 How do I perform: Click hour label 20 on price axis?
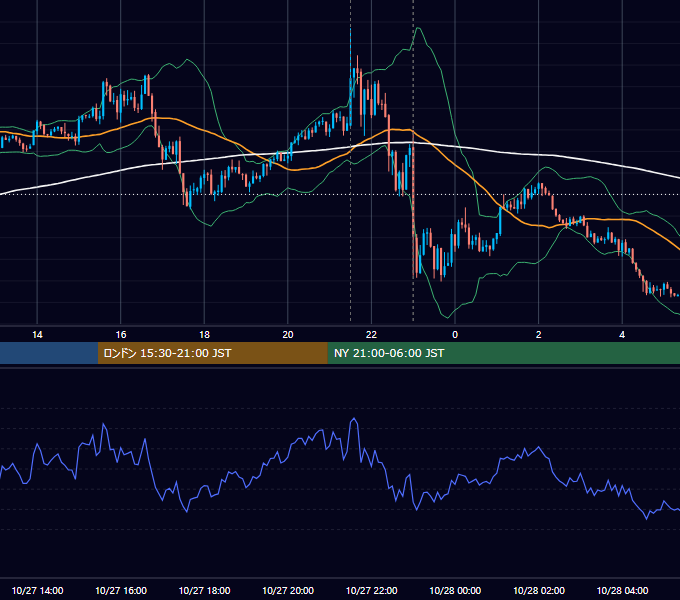pos(288,335)
